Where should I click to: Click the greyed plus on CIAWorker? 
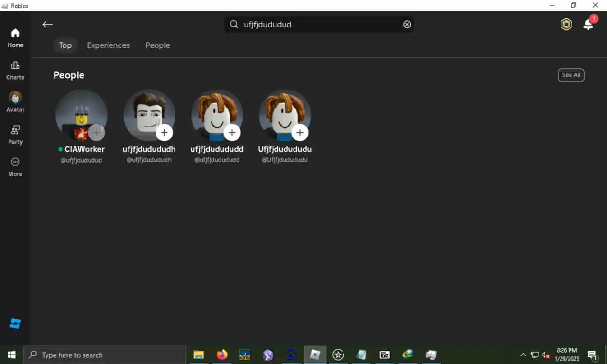click(x=96, y=133)
